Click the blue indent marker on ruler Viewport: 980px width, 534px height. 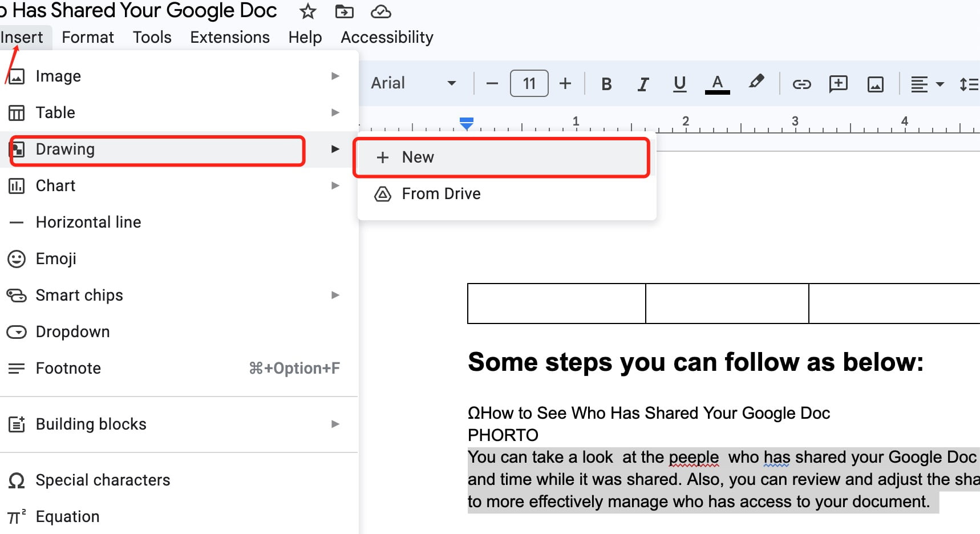467,123
